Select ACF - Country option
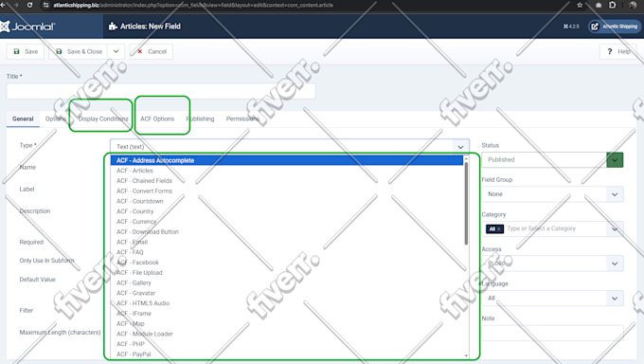This screenshot has height=364, width=644. point(287,211)
